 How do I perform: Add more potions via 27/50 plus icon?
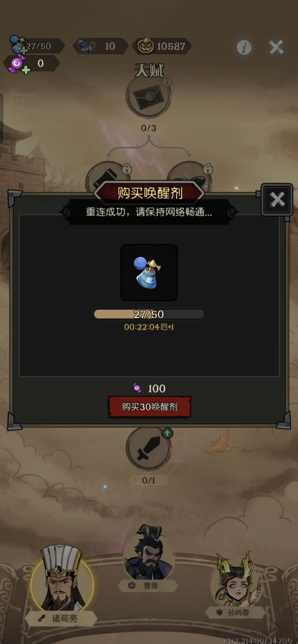click(x=24, y=51)
